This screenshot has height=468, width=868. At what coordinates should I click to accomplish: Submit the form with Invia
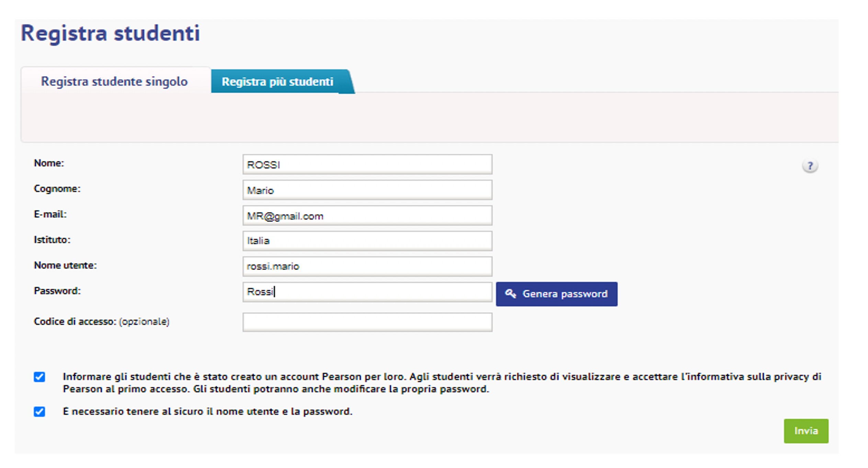point(806,431)
